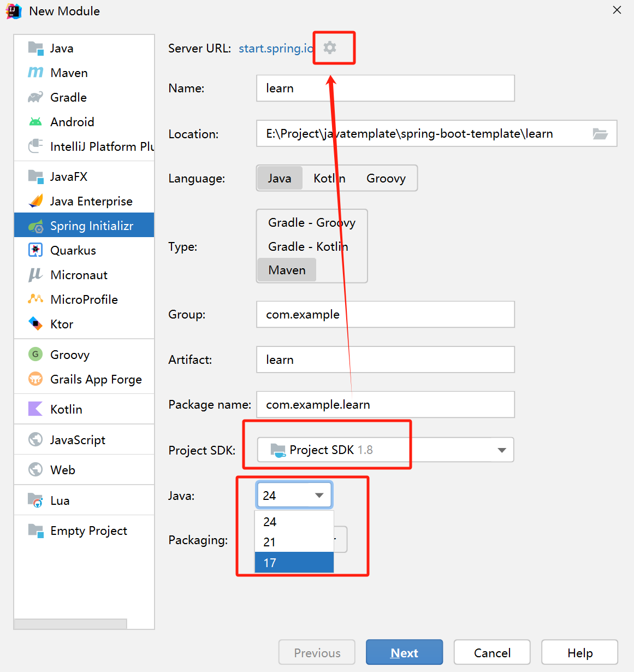Choose Gradle - Groovy build type
This screenshot has width=634, height=672.
(x=312, y=222)
